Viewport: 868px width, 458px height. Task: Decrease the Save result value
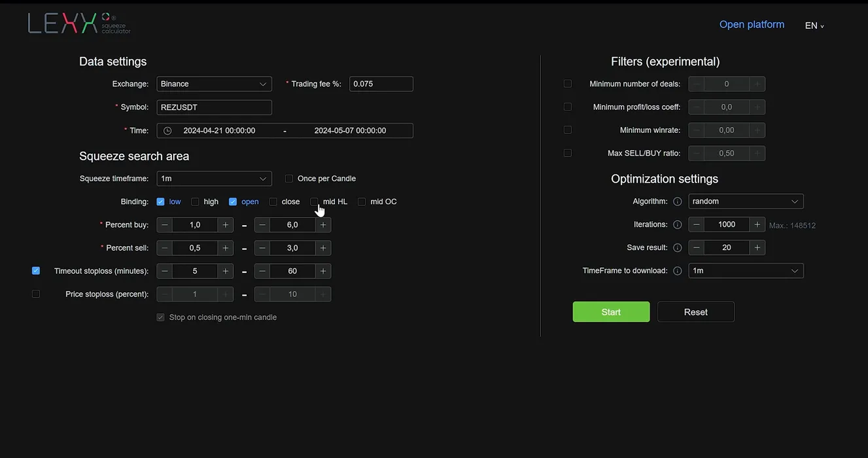click(x=697, y=248)
